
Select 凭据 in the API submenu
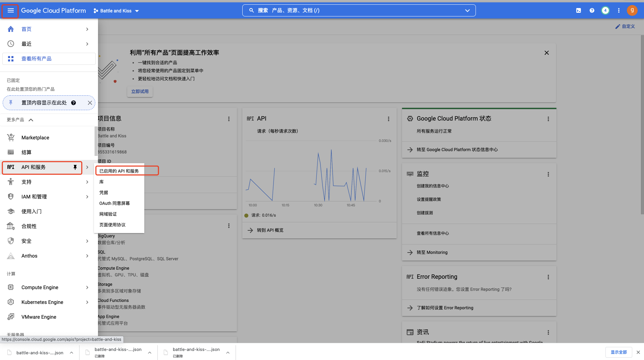pyautogui.click(x=119, y=192)
